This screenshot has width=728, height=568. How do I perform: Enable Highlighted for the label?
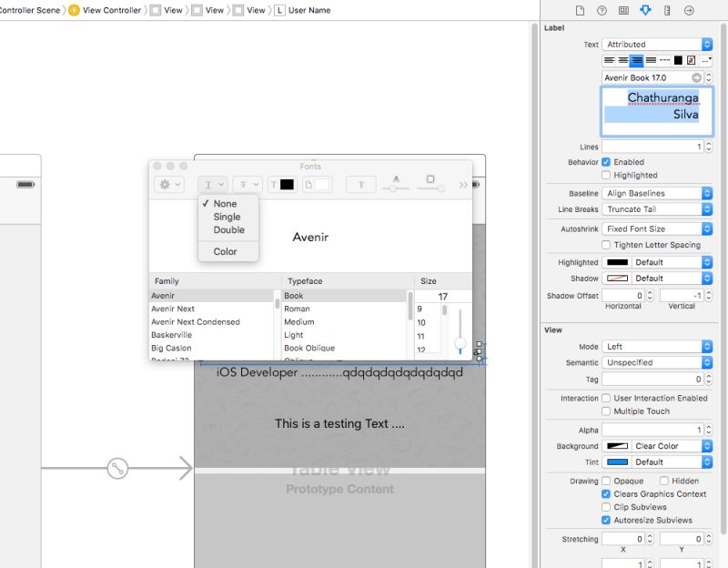point(604,175)
